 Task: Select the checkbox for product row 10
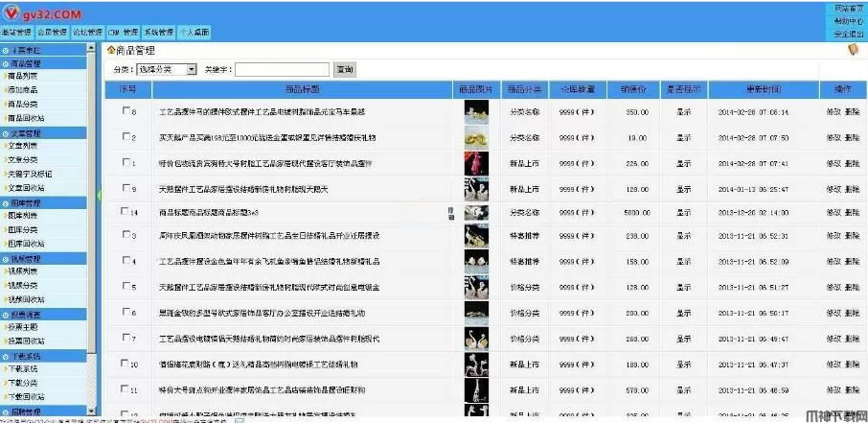point(126,364)
